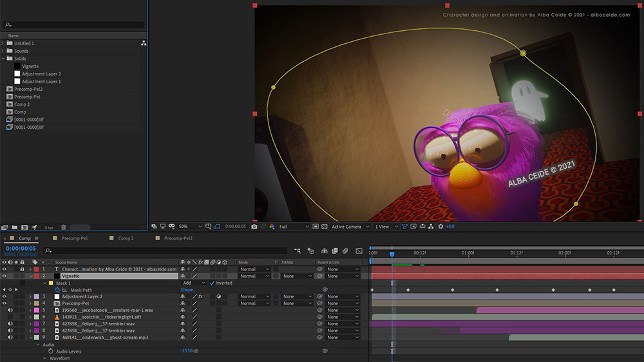Open Mask 1 Add mode dropdown
This screenshot has width=644, height=362.
coord(194,283)
